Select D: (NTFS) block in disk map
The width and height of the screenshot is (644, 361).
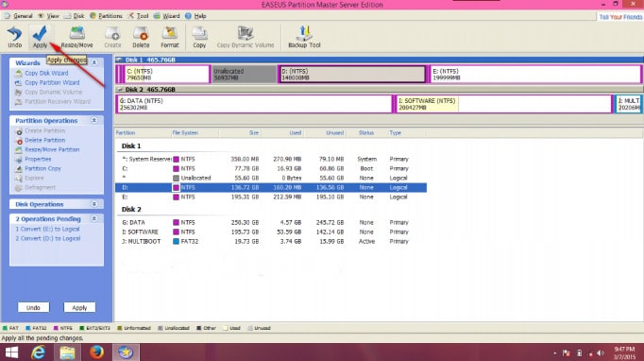pyautogui.click(x=352, y=75)
